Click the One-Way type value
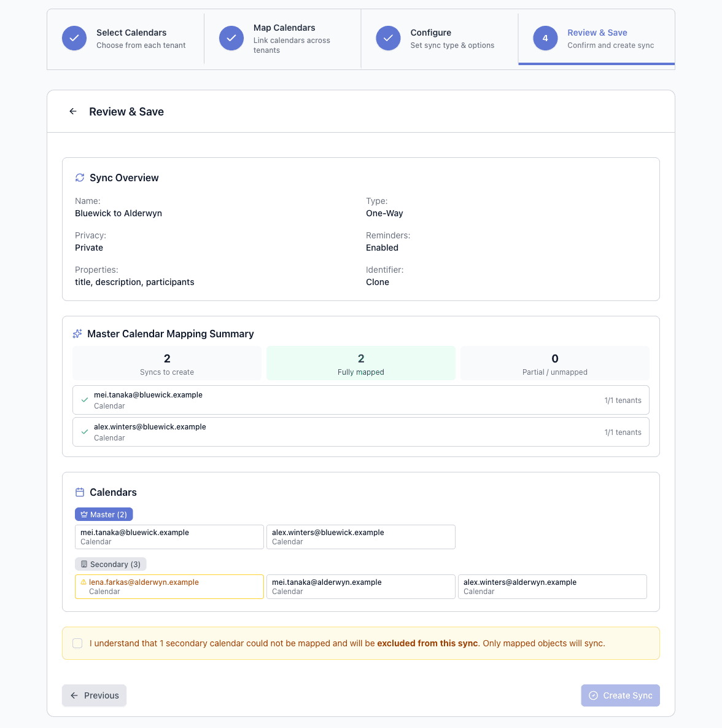722x728 pixels. tap(384, 213)
